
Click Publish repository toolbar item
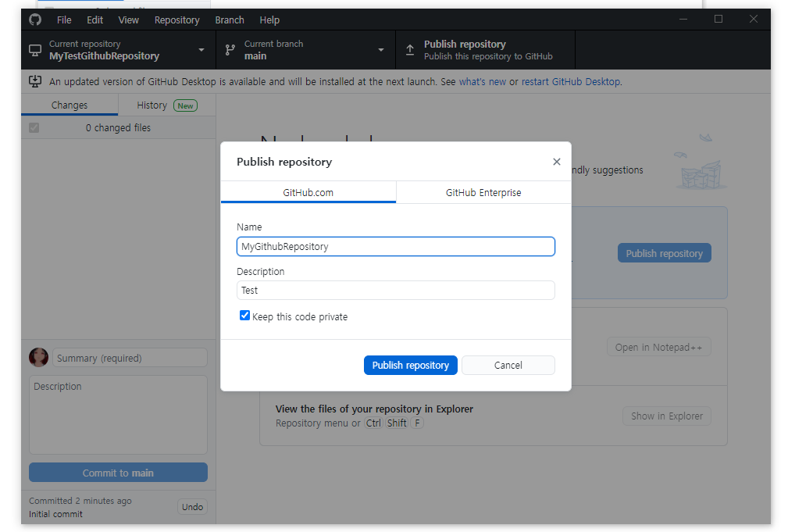click(486, 50)
